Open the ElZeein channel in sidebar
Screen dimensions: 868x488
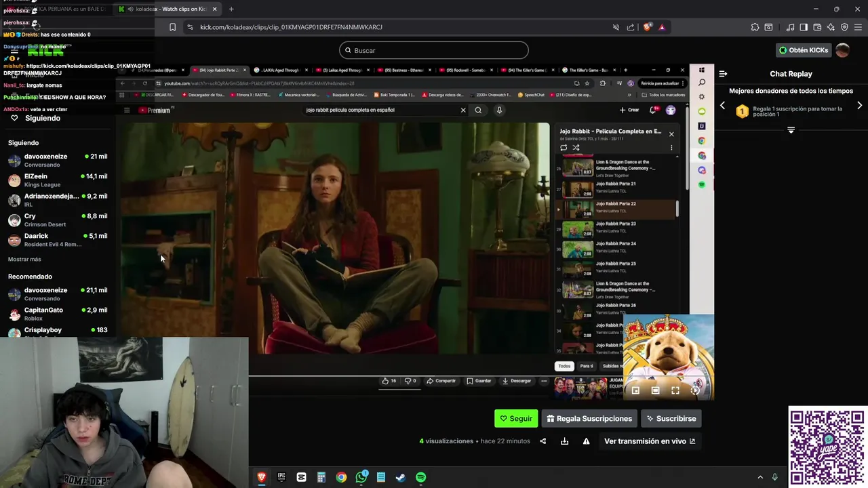pos(58,180)
